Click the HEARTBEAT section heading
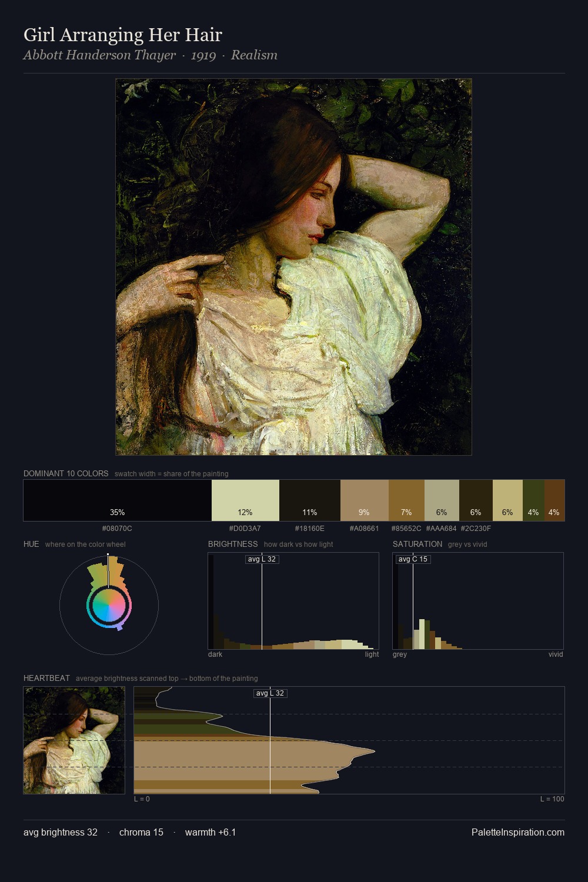This screenshot has width=588, height=882. (46, 678)
